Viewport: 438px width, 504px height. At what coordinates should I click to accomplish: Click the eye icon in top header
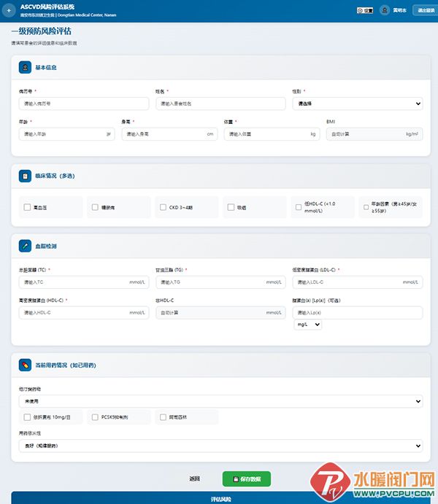[362, 10]
